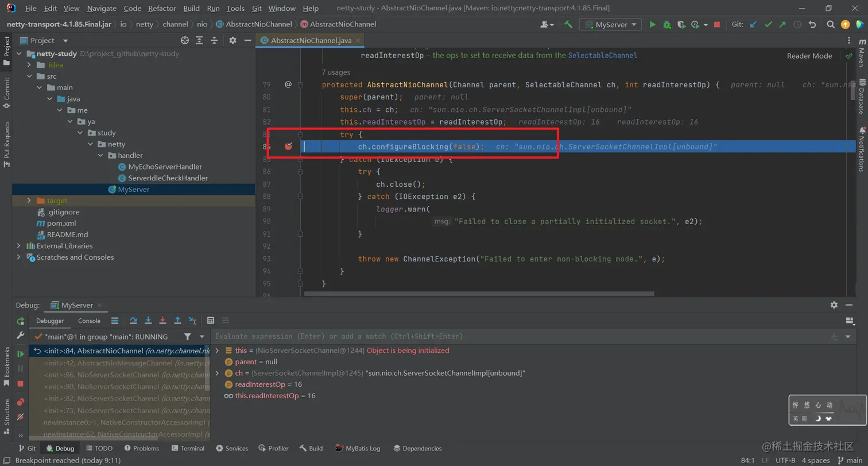Click the Force Step Into red arrow icon
868x466 pixels.
[x=162, y=321]
